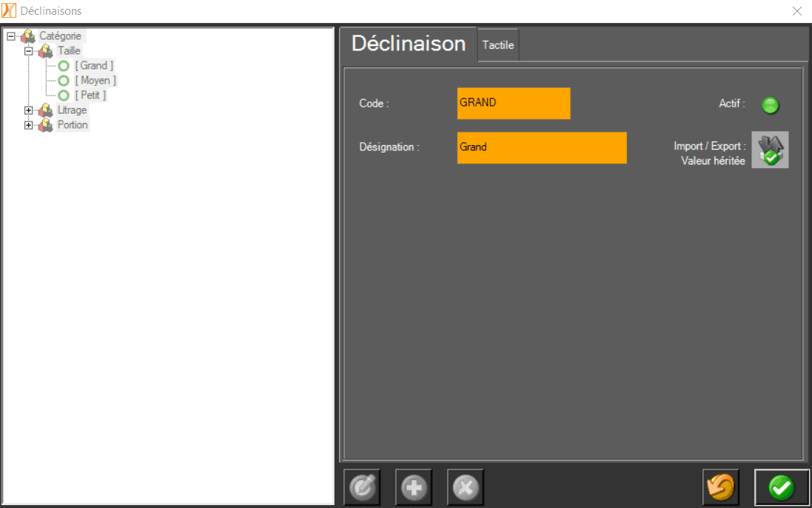Click the Catégorie folder icon
812x508 pixels.
tap(28, 36)
